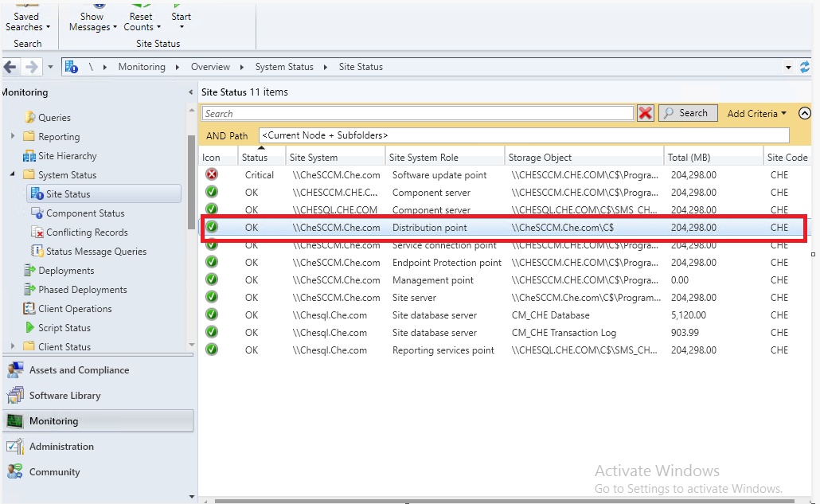Expand the workspace list overflow arrow
The image size is (820, 504).
pos(191,496)
